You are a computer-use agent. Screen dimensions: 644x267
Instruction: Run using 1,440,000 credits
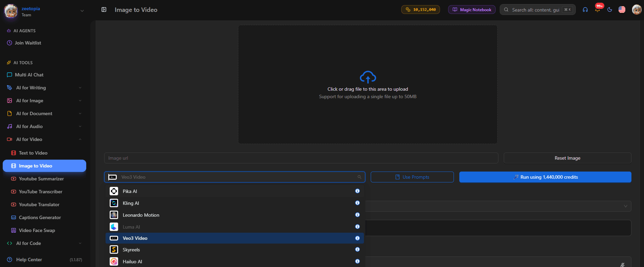(545, 177)
